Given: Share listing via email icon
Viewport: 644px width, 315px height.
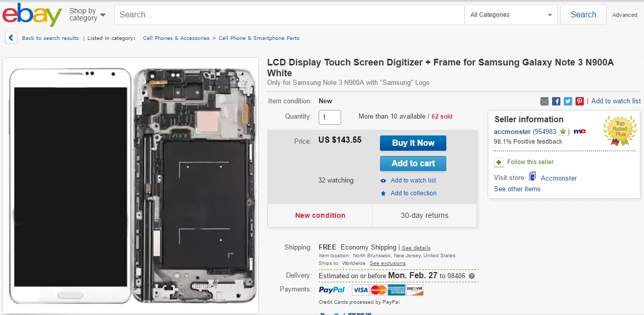Looking at the screenshot, I should 544,101.
